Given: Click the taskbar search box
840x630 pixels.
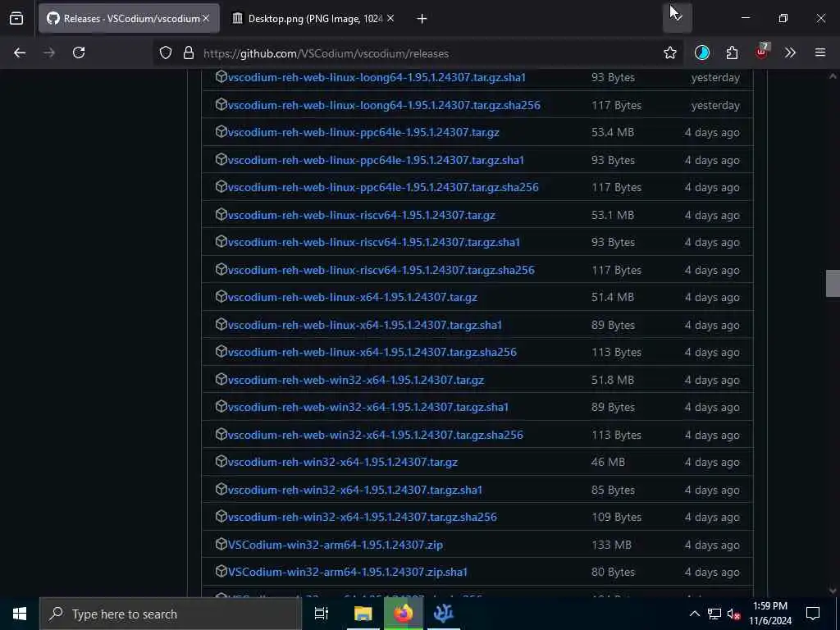Looking at the screenshot, I should tap(171, 614).
